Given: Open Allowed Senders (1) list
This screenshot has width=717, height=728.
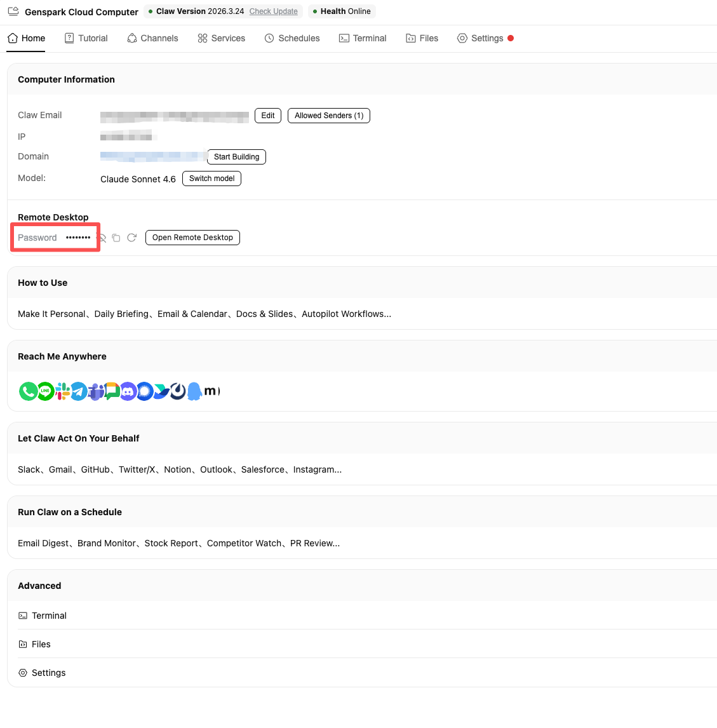Looking at the screenshot, I should pyautogui.click(x=329, y=116).
